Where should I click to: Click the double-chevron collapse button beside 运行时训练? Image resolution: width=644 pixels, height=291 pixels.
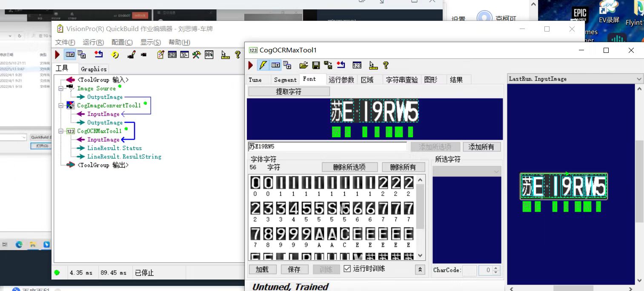pos(420,269)
